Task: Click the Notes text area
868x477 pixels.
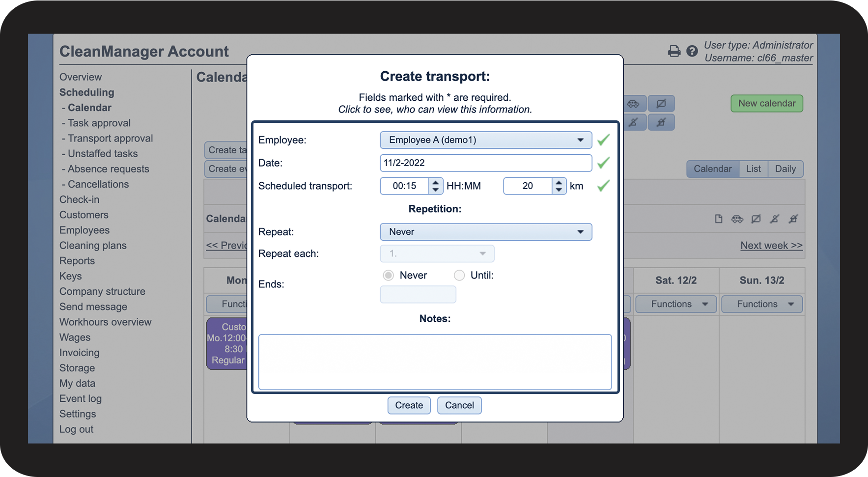Action: pyautogui.click(x=435, y=362)
